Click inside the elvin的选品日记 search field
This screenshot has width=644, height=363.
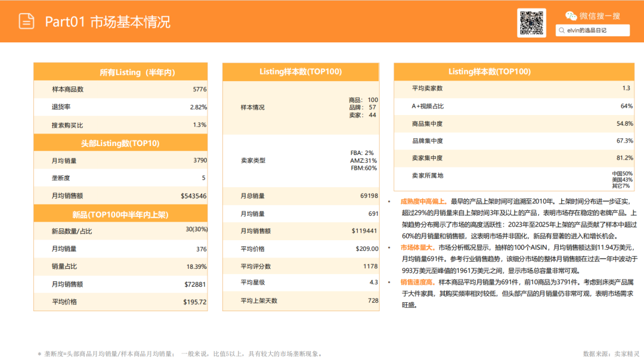click(x=590, y=30)
